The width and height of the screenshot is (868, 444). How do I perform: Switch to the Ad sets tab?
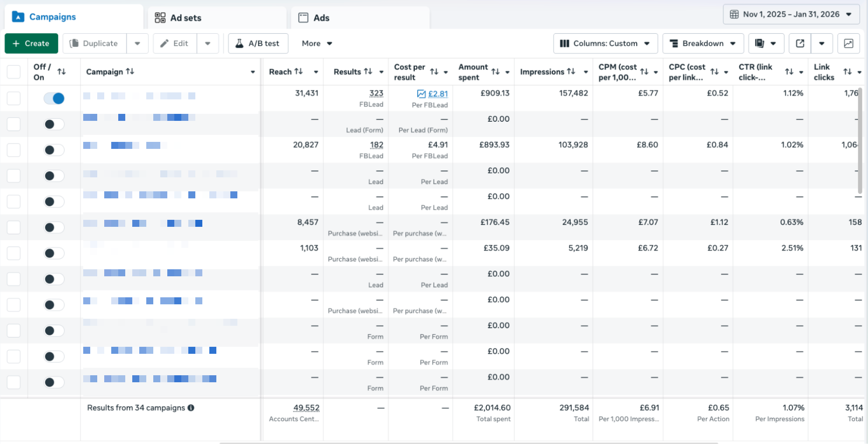coord(217,18)
